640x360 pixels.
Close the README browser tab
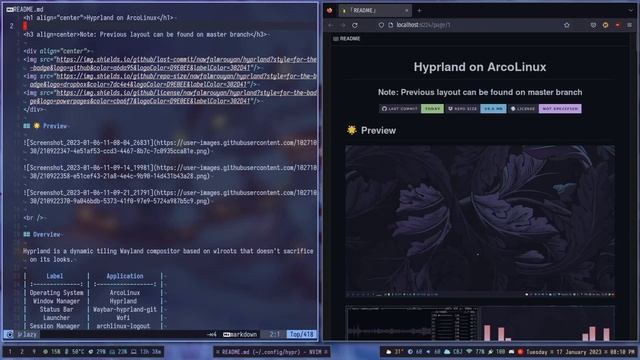(x=407, y=10)
